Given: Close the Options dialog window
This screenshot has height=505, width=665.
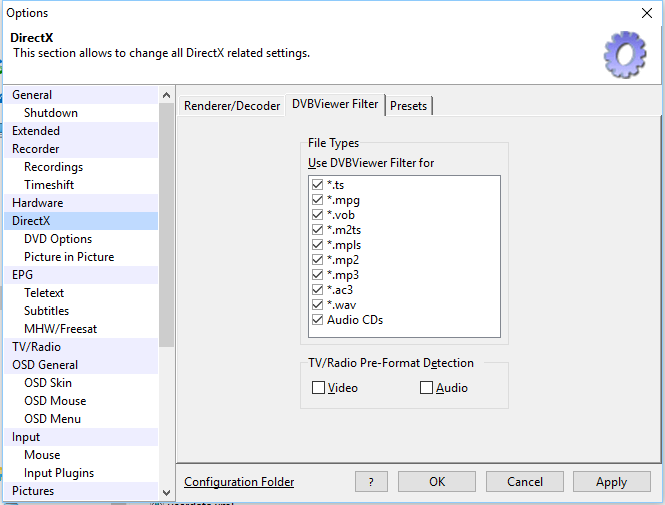Looking at the screenshot, I should coord(646,14).
